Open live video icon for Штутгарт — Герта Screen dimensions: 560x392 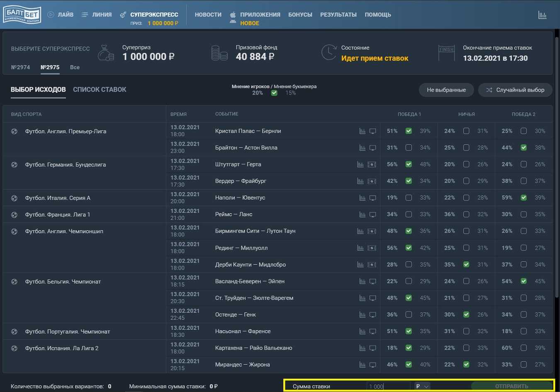point(372,164)
